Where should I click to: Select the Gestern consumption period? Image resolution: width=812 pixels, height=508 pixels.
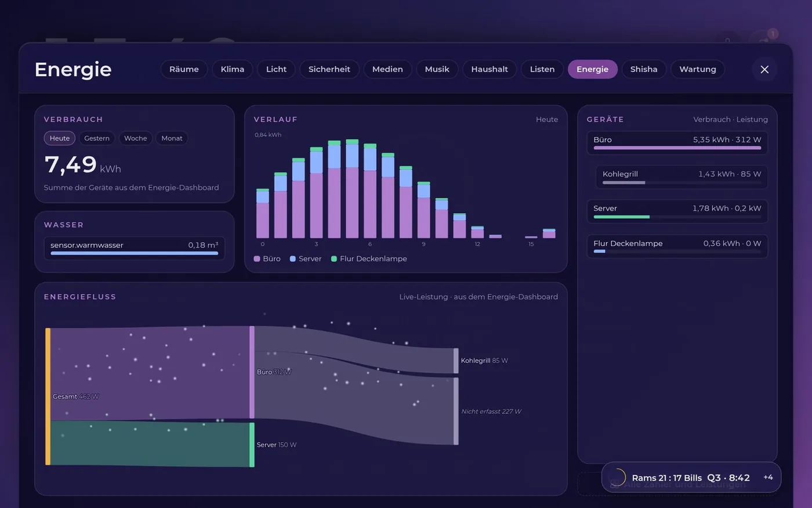pos(97,138)
